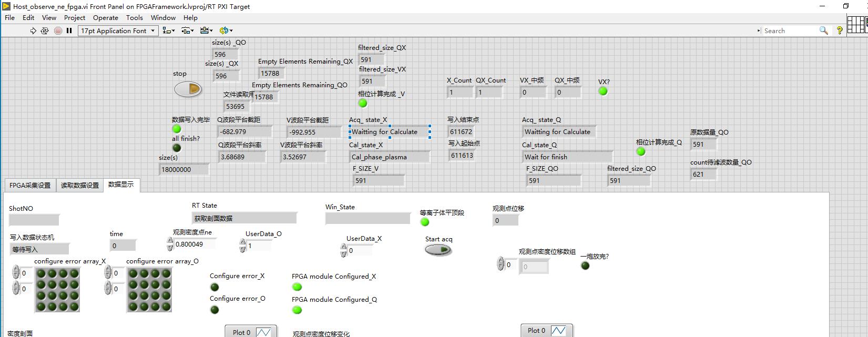Click the Run arrow in the toolbar
The height and width of the screenshot is (337, 868).
click(33, 31)
